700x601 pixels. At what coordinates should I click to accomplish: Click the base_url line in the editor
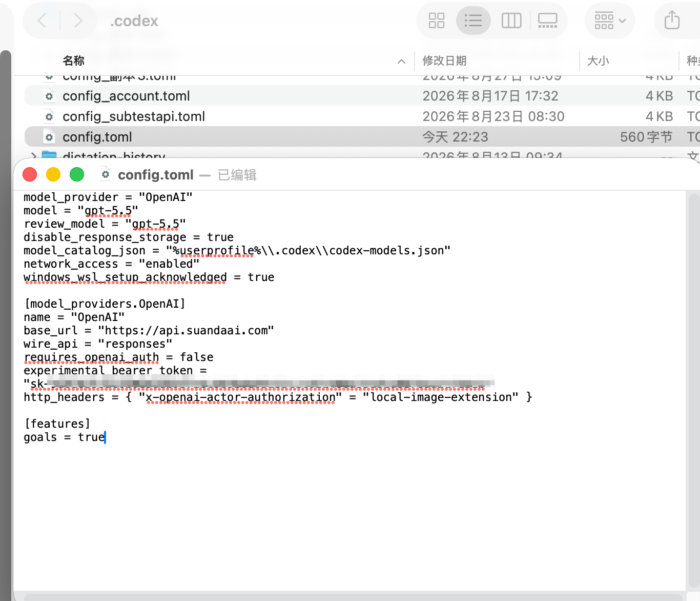(x=149, y=331)
